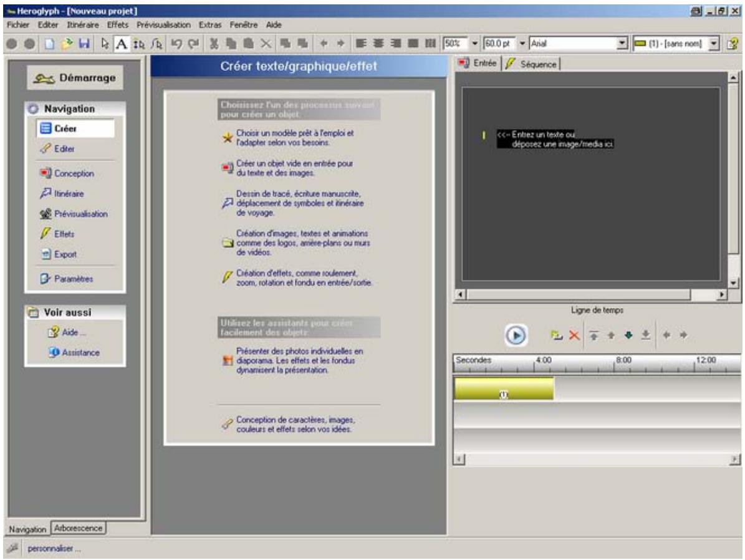
Task: Open the Itinéraire menu
Action: coord(83,25)
